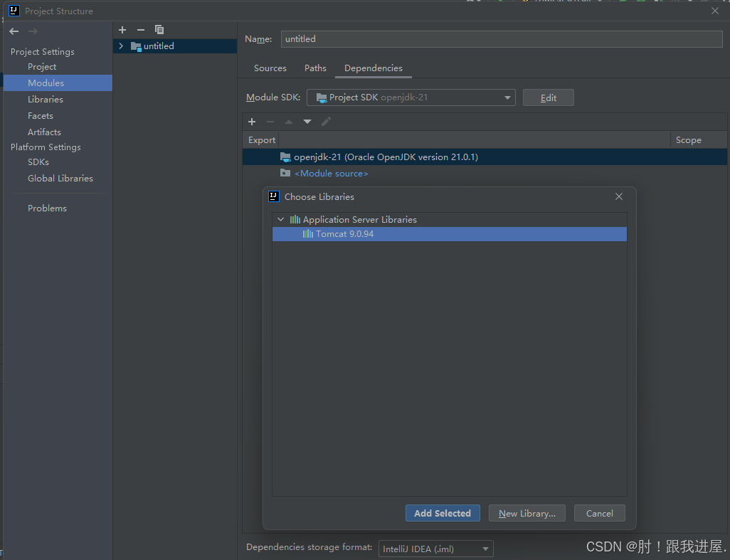This screenshot has height=560, width=730.
Task: Switch to the Paths tab
Action: point(315,68)
